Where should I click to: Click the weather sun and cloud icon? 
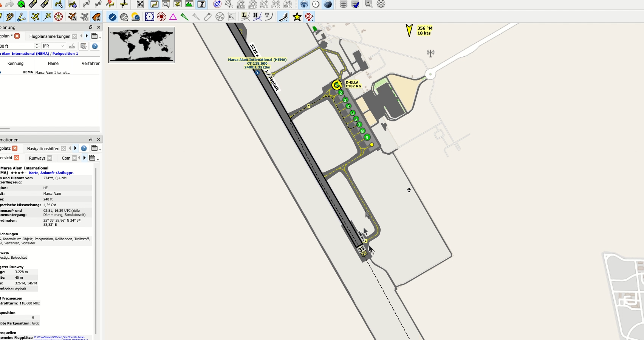click(x=136, y=17)
